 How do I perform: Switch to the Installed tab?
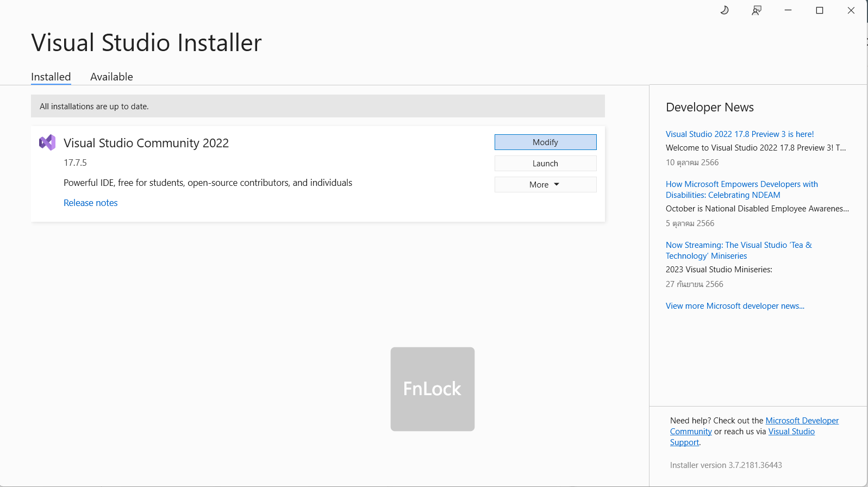pyautogui.click(x=51, y=77)
